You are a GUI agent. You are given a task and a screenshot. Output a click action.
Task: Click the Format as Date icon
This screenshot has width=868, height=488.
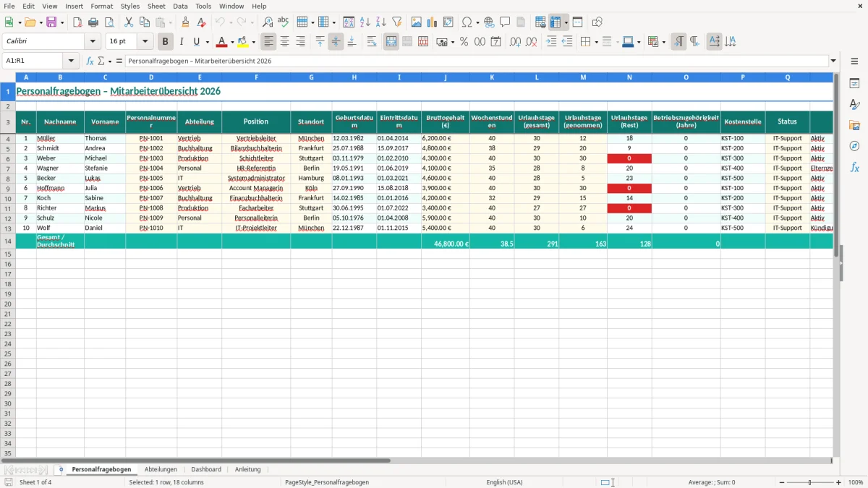point(496,42)
